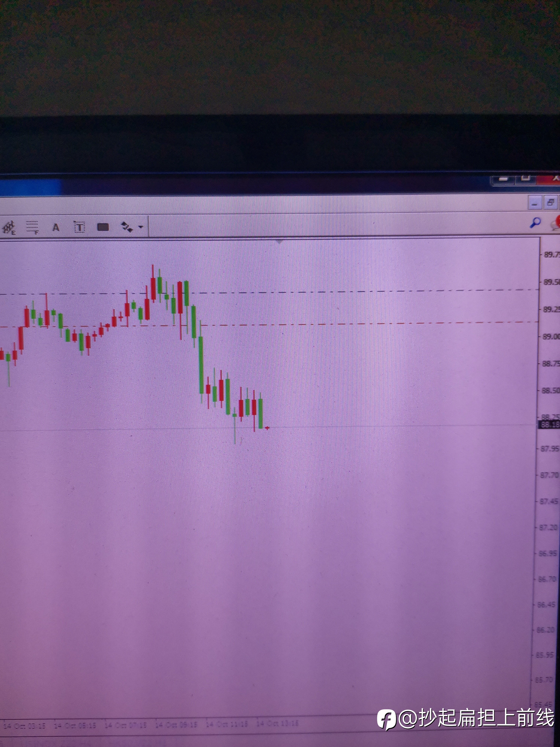The image size is (560, 747).
Task: Click the 85.95 price axis label
Action: (545, 655)
